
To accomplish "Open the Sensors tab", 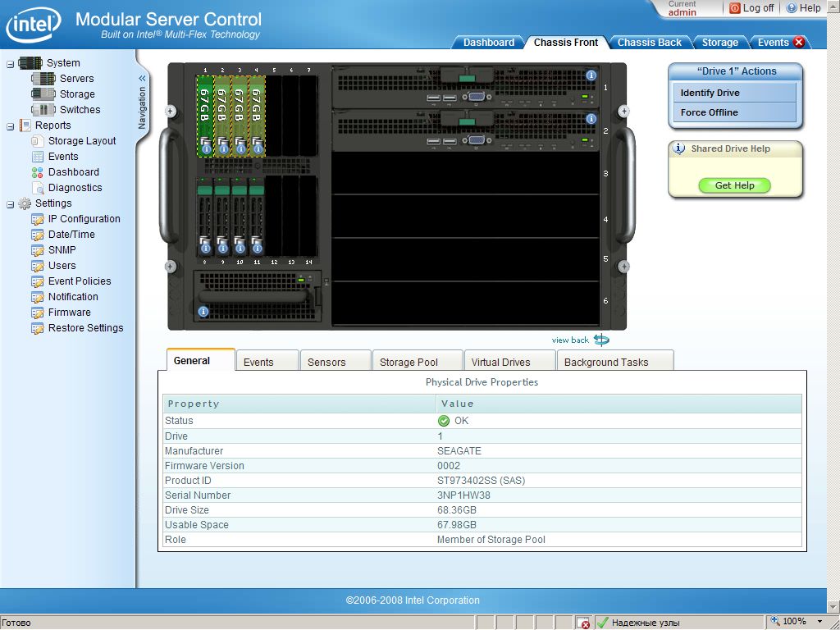I will pos(326,362).
